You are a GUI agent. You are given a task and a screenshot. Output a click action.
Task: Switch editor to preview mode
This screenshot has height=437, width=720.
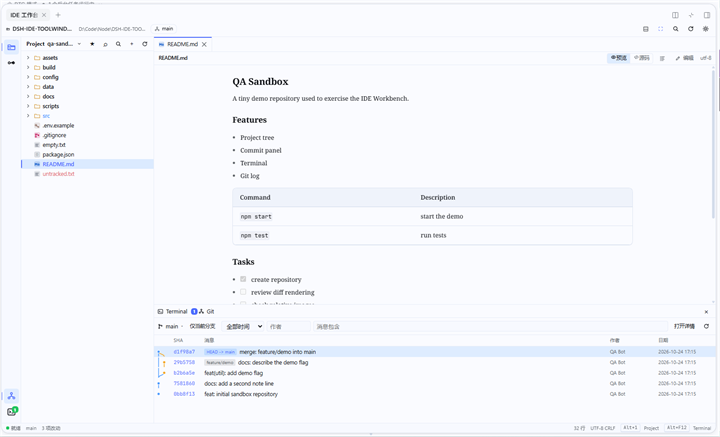coord(619,58)
